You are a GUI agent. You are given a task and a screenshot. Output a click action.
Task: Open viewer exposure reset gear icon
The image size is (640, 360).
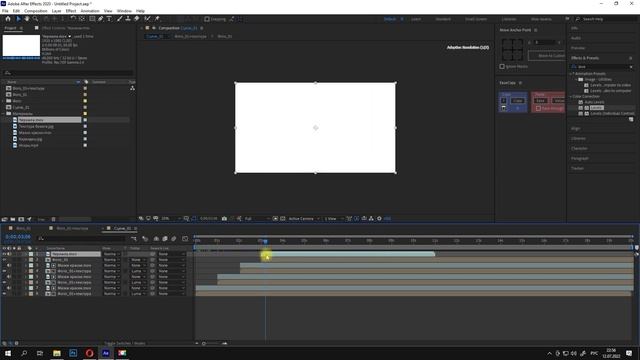(x=379, y=219)
